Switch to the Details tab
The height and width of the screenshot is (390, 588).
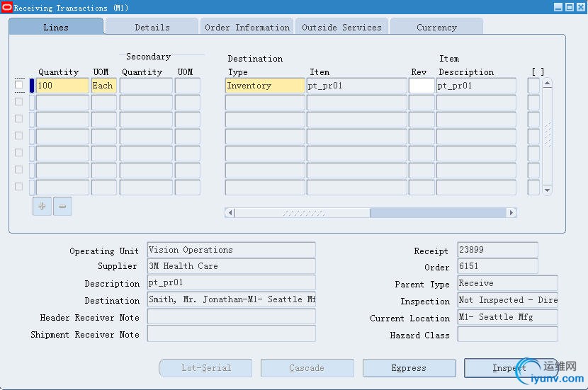[152, 27]
